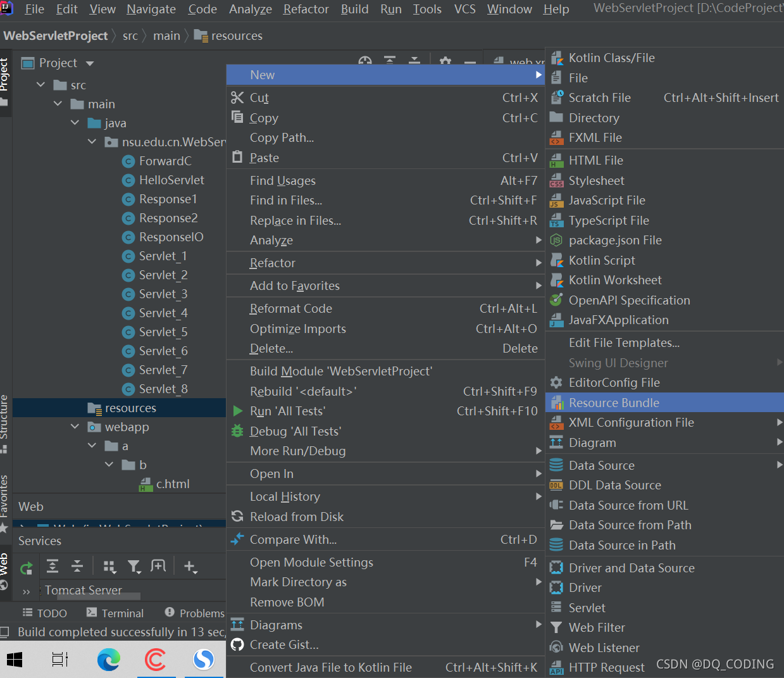Collapse the java folder node
Image resolution: width=784 pixels, height=678 pixels.
tap(75, 123)
